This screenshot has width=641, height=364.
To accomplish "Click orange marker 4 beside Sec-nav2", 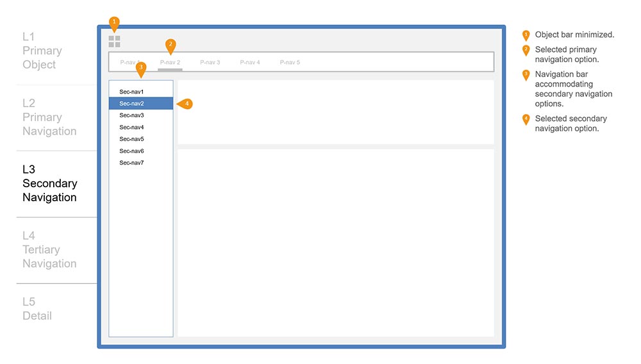I will point(185,104).
